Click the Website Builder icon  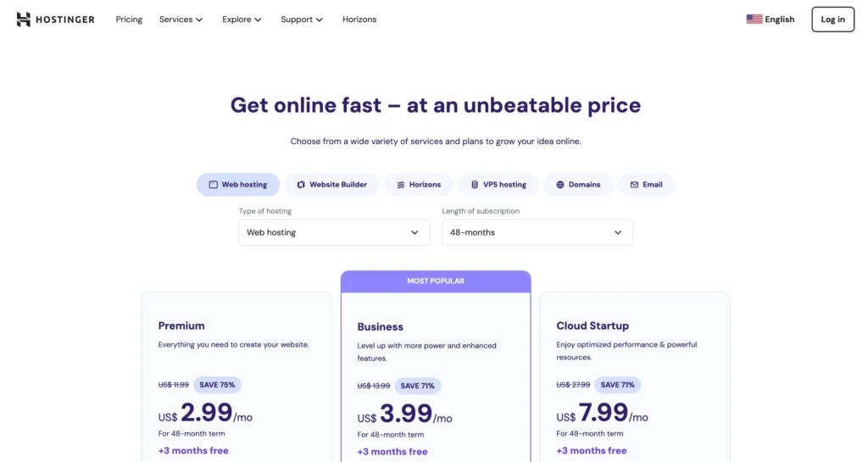(301, 185)
